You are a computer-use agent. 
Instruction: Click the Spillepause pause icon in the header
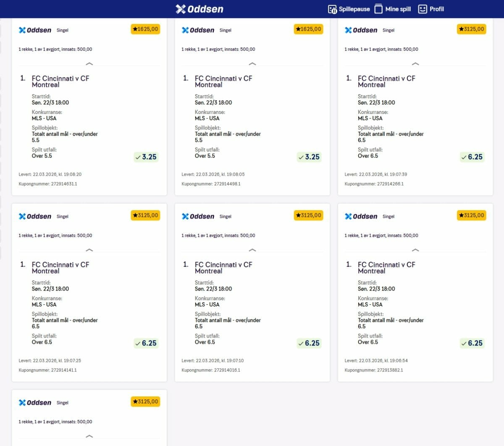pos(332,9)
